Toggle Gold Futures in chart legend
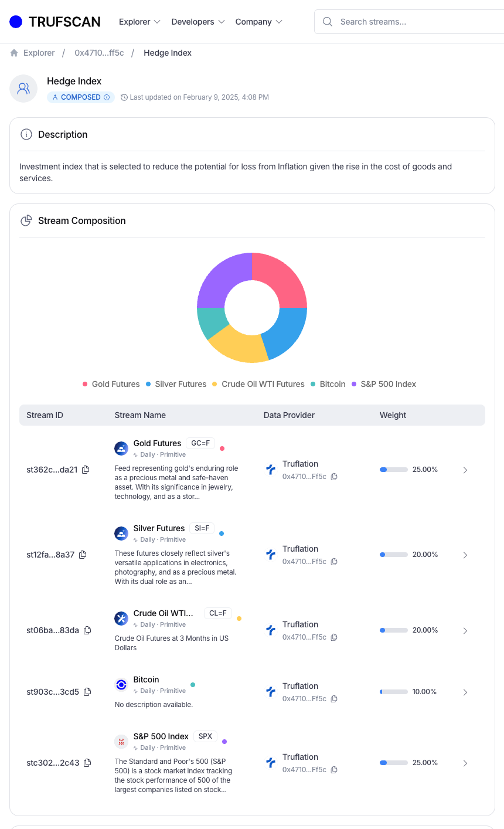504x829 pixels. click(x=111, y=384)
